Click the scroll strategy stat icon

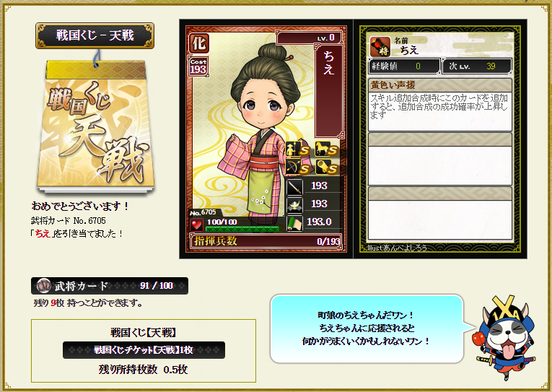tap(294, 222)
